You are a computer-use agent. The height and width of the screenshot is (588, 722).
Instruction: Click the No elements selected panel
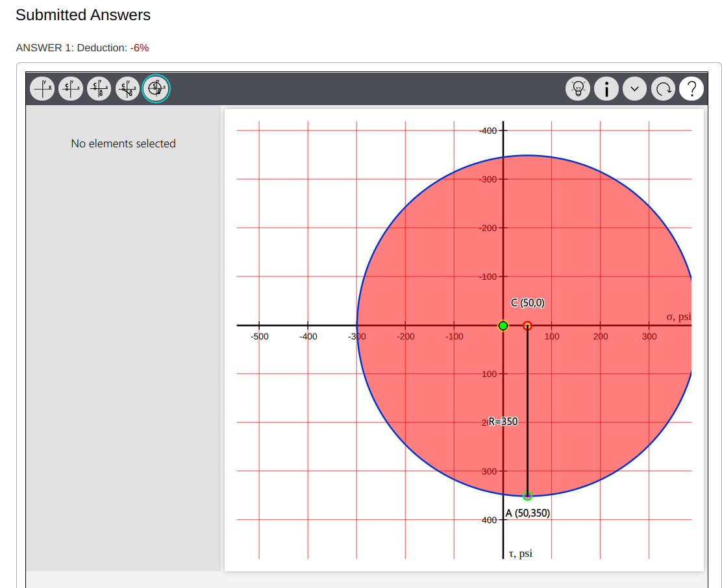[123, 143]
